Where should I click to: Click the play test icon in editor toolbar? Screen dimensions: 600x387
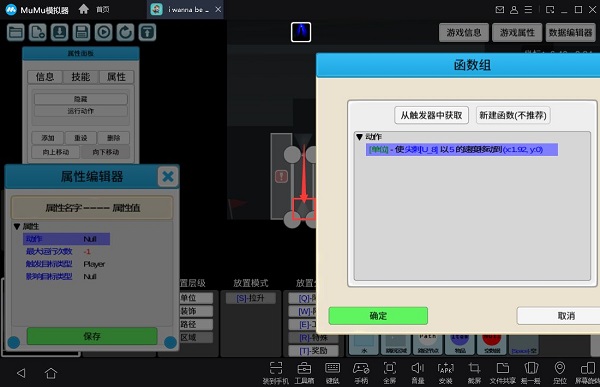tap(103, 32)
